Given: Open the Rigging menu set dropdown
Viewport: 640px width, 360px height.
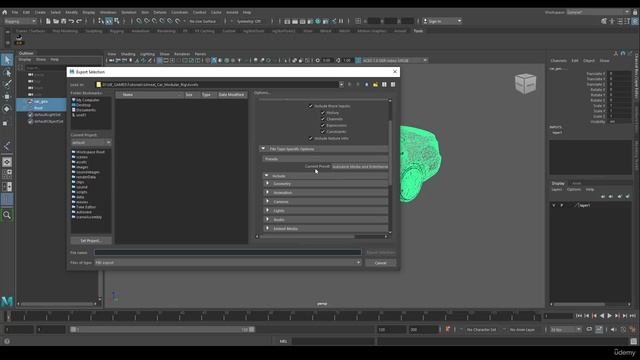Looking at the screenshot, I should (20, 21).
